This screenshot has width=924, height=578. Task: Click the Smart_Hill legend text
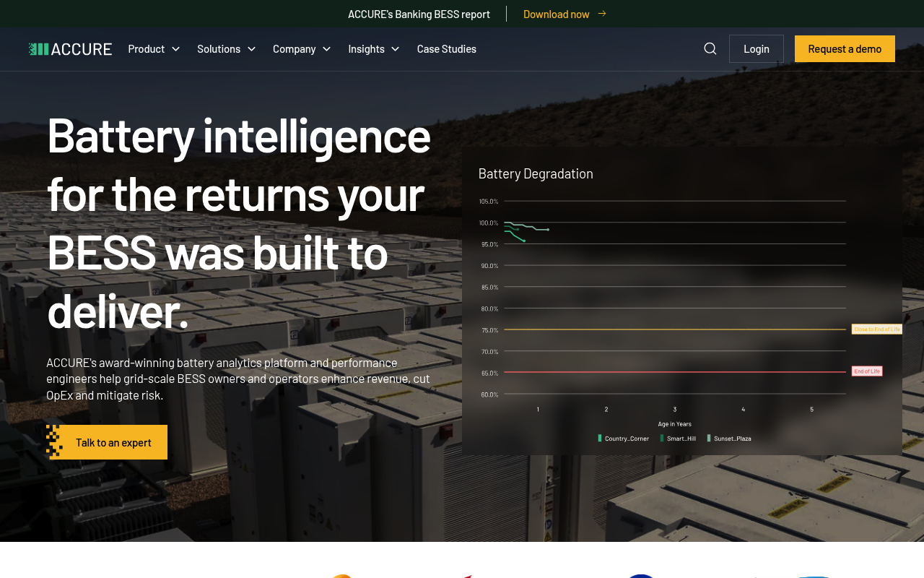pyautogui.click(x=681, y=439)
